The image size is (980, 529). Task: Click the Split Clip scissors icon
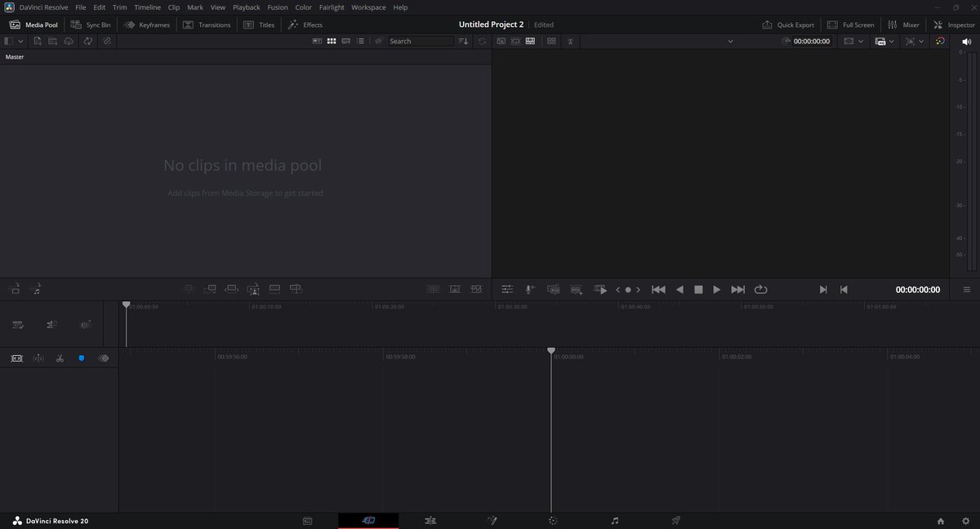point(60,358)
